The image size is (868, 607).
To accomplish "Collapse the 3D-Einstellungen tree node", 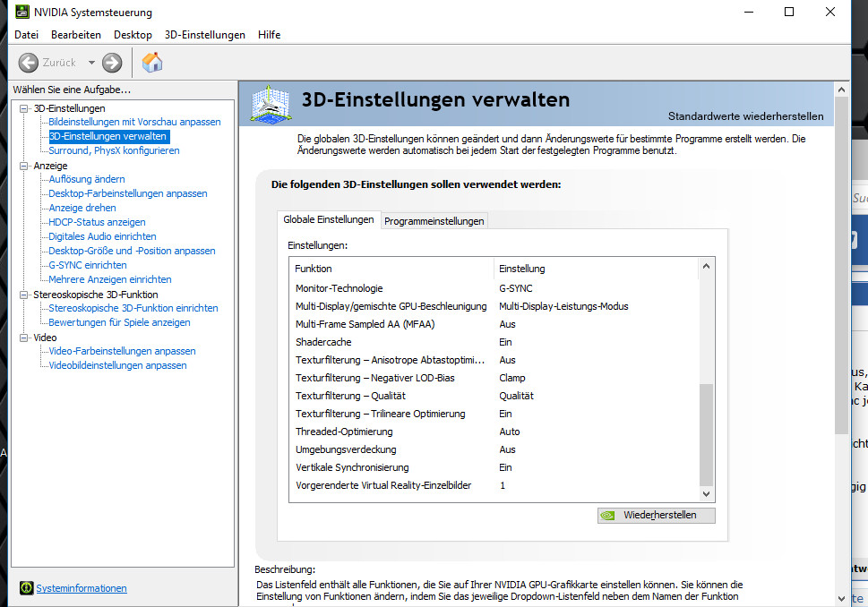I will click(23, 108).
